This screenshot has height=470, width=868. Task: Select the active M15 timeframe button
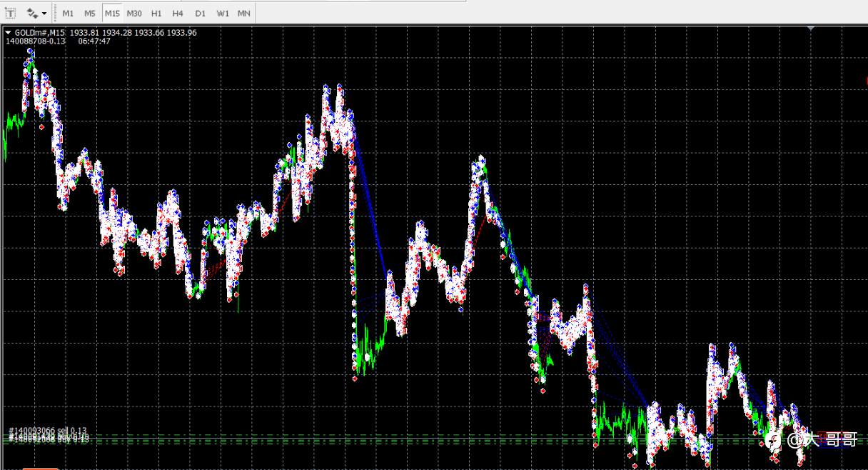(112, 14)
